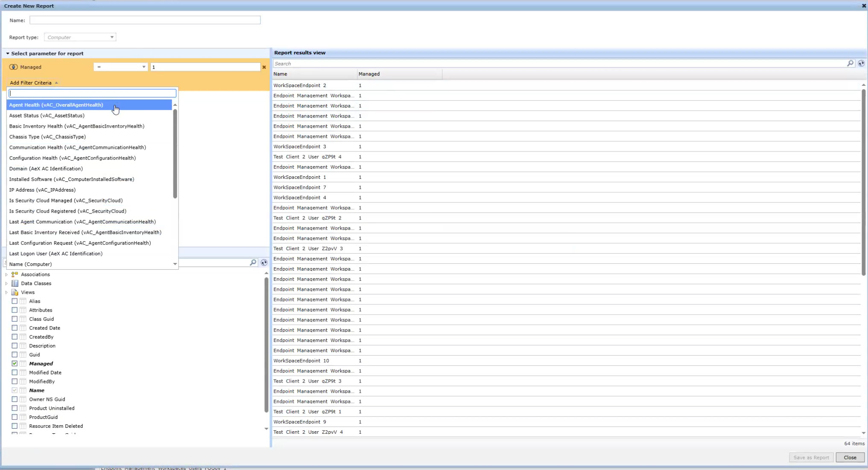This screenshot has height=470, width=868.
Task: Click the Data Classes table icon
Action: point(15,283)
